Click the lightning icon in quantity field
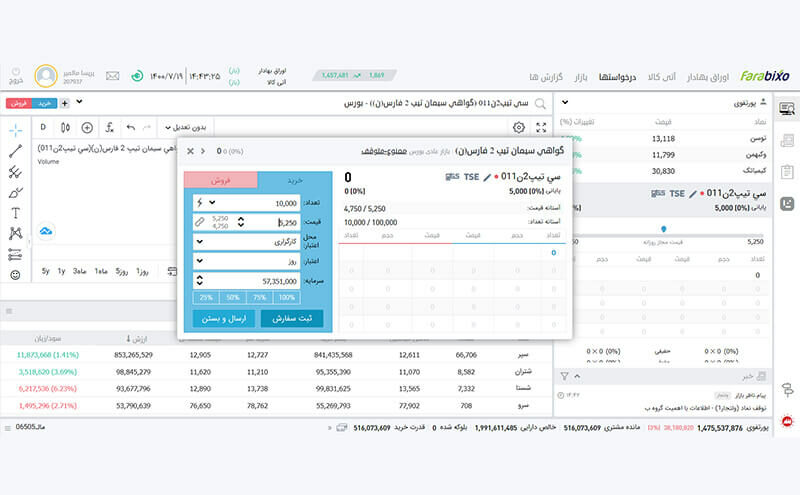Viewport: 800px width, 495px height. tap(199, 203)
